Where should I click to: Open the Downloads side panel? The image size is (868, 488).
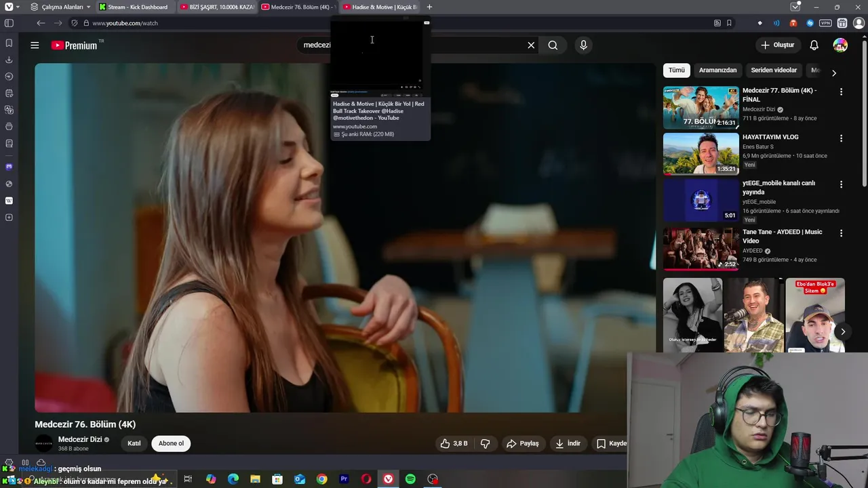coord(9,60)
